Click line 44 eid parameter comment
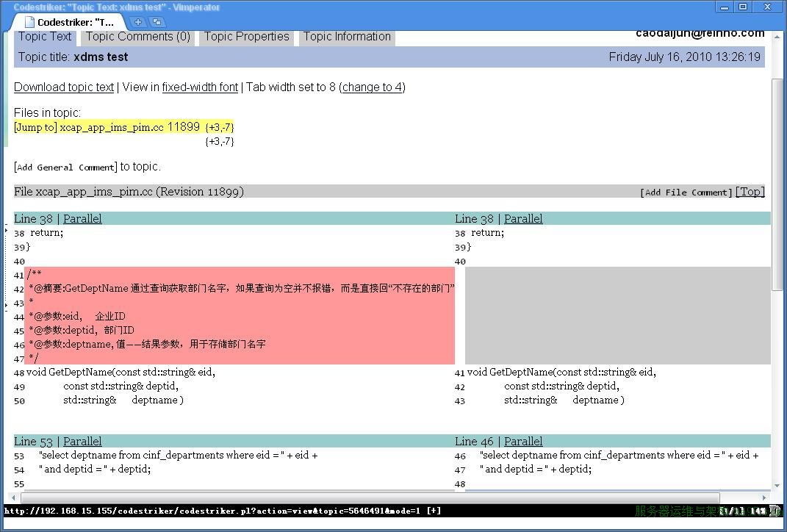Viewport: 787px width, 532px height. coord(77,316)
